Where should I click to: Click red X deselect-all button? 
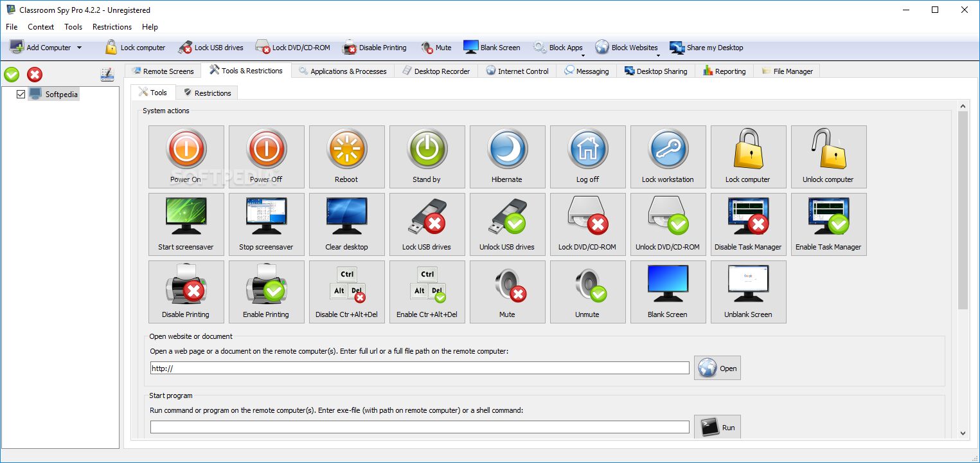pos(35,75)
